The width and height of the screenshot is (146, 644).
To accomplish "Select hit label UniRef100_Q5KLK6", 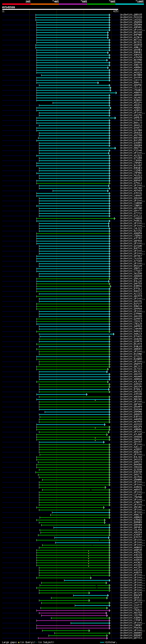I will click(131, 278).
